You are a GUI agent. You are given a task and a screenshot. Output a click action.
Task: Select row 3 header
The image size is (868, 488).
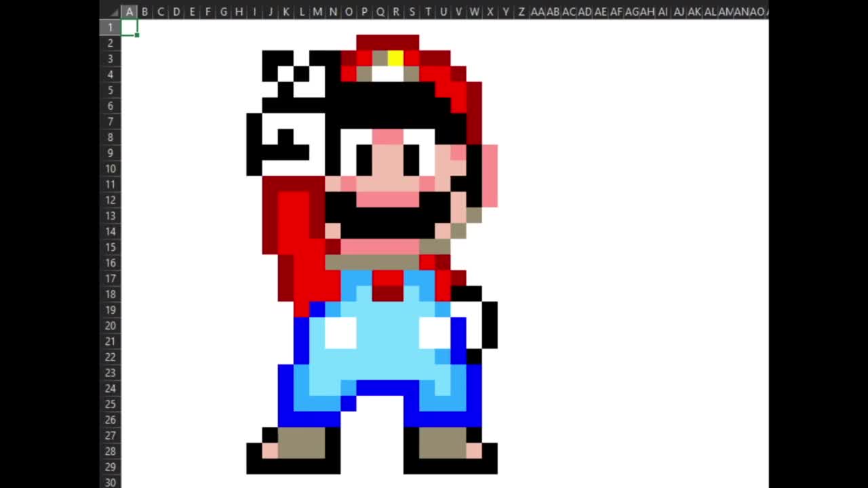tap(110, 58)
